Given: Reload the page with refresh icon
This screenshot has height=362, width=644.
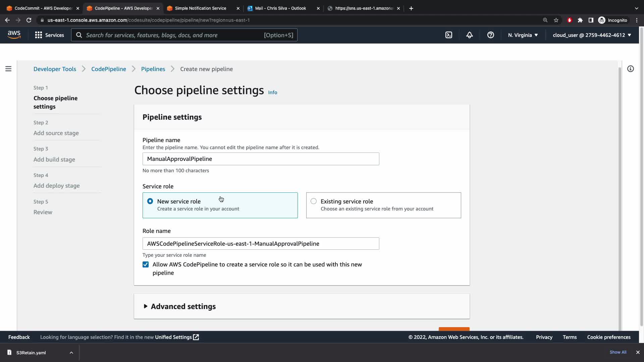Looking at the screenshot, I should [29, 20].
